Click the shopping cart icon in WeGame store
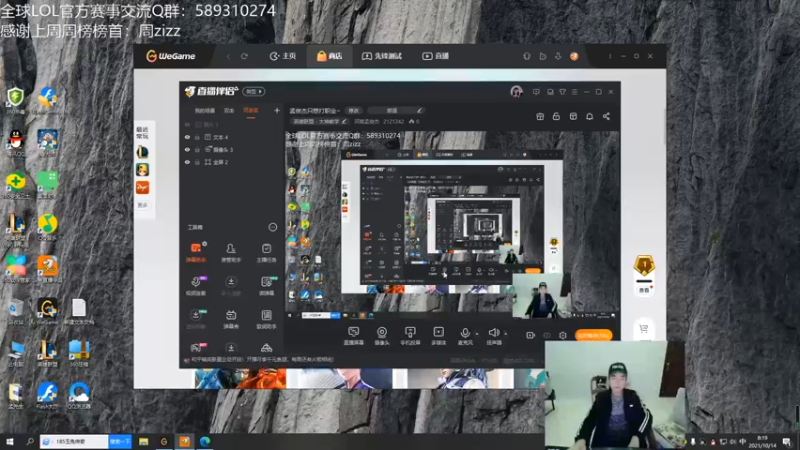Viewport: 800px width, 450px height. point(644,329)
